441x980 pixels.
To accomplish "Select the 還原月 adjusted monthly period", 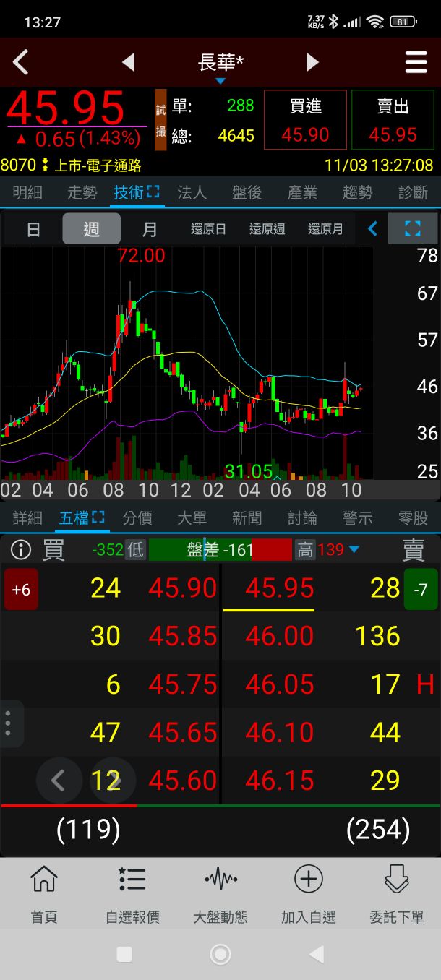I will 325,229.
